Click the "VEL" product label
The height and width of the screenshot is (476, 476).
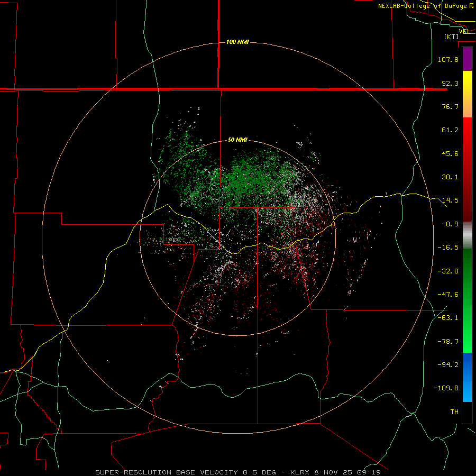point(464,31)
